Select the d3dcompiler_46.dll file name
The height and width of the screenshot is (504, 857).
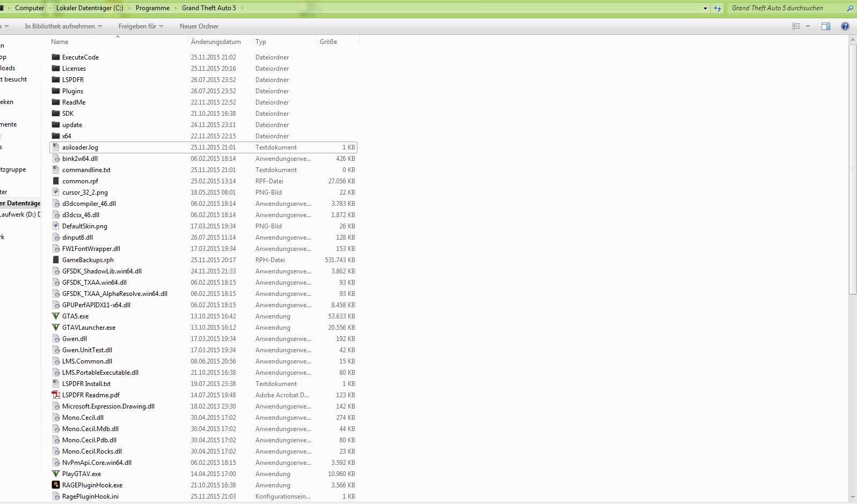pos(89,203)
